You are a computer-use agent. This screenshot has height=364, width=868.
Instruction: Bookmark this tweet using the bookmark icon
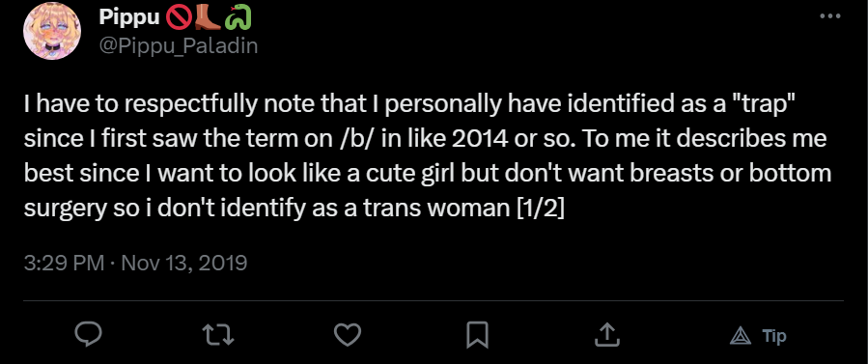pyautogui.click(x=477, y=335)
